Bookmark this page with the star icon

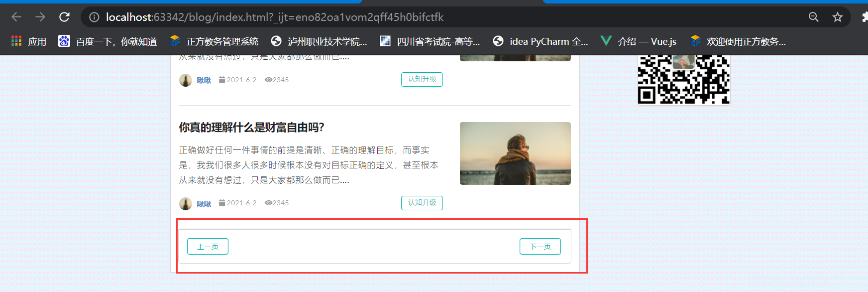(838, 17)
